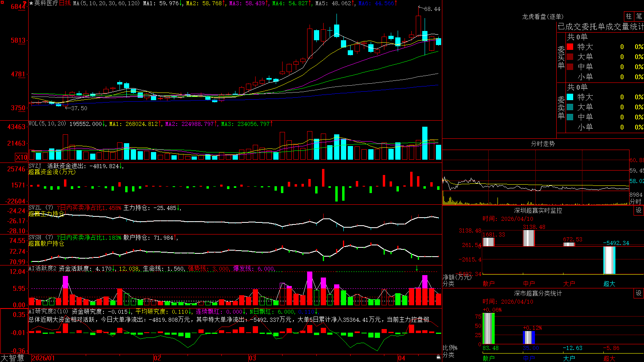Click the star icon beside 英科医疗

click(31, 3)
